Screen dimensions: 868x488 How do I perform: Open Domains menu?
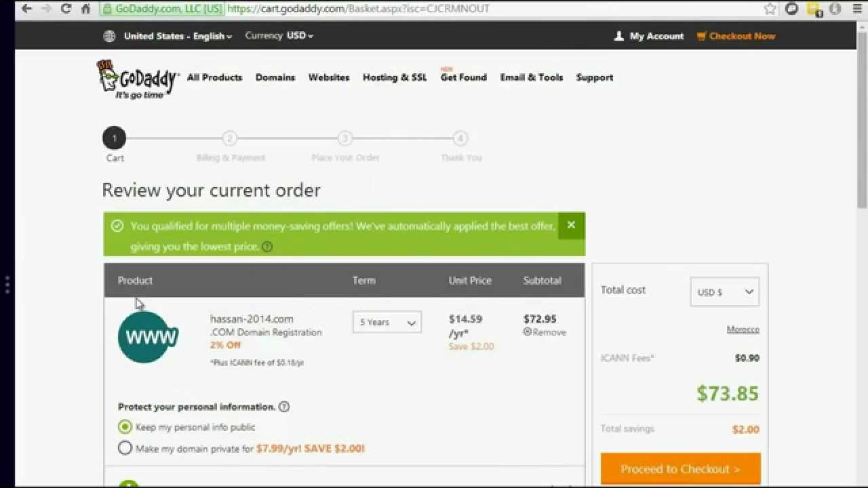tap(275, 77)
